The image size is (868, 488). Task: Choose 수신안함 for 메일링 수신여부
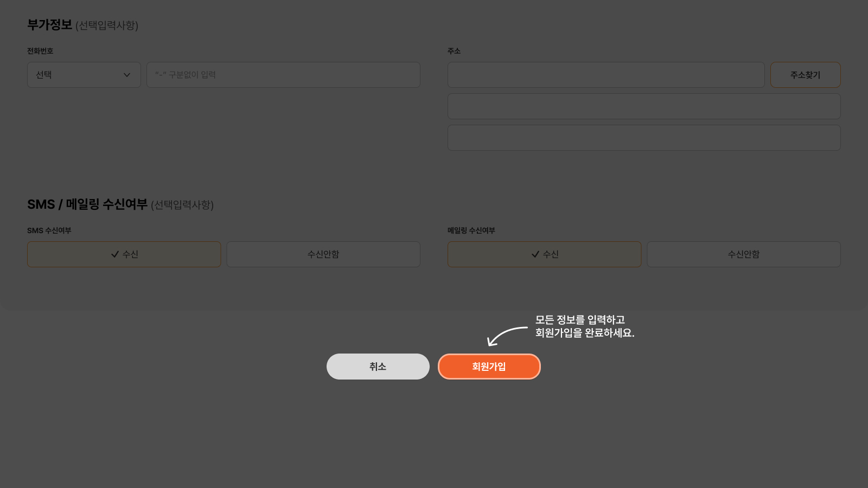point(743,254)
